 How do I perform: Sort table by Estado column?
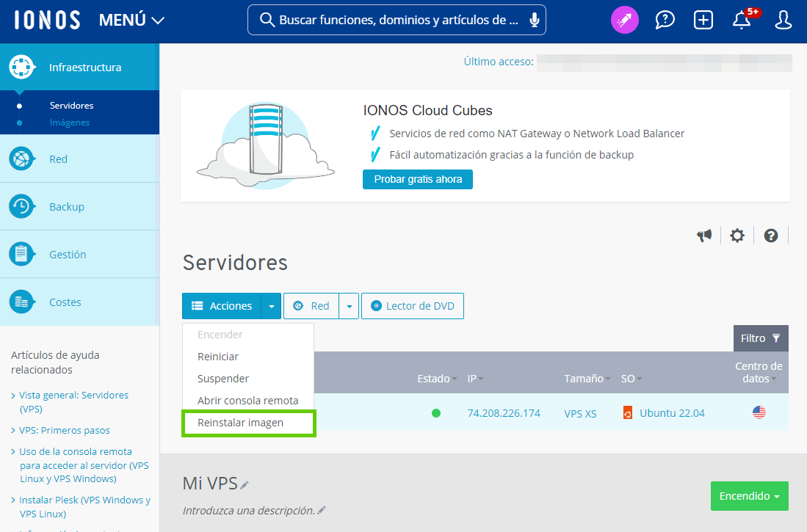pos(437,379)
